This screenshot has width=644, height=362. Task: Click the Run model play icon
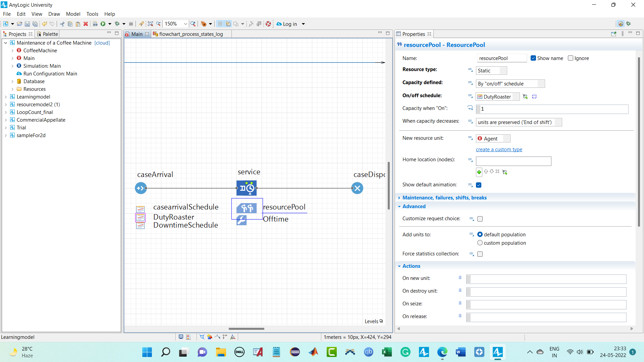(x=103, y=24)
